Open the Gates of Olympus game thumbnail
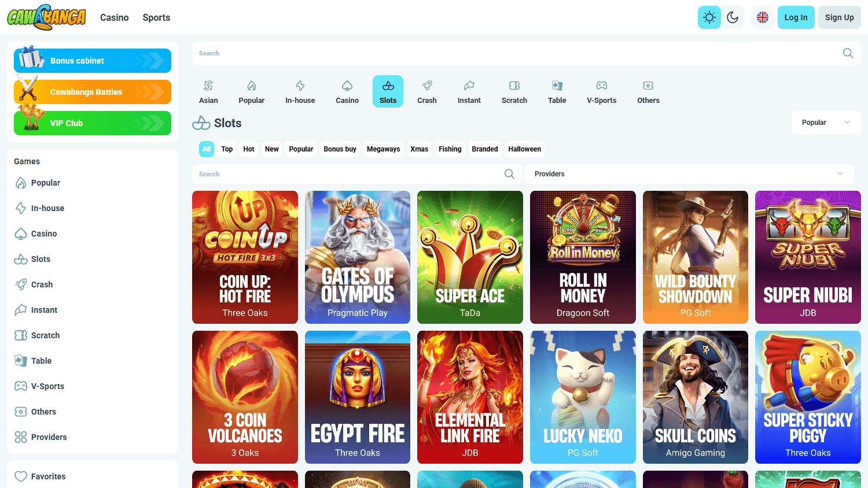Viewport: 868px width, 488px height. pyautogui.click(x=357, y=257)
